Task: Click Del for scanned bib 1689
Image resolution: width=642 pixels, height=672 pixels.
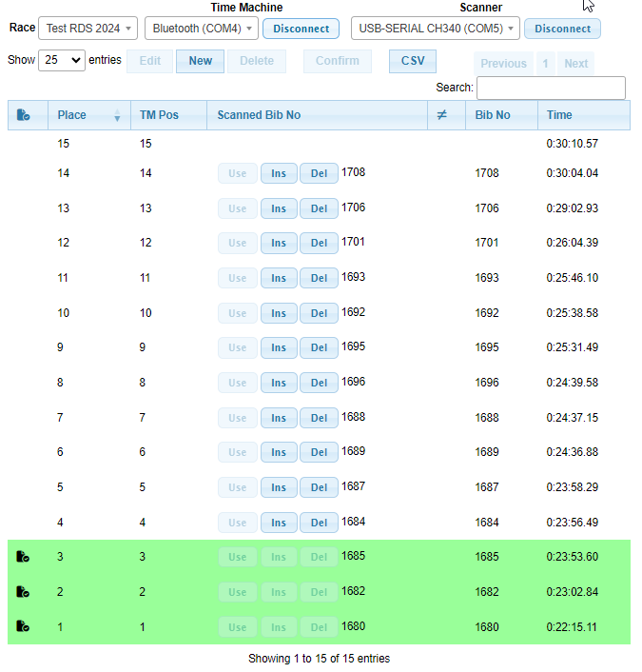Action: point(319,452)
